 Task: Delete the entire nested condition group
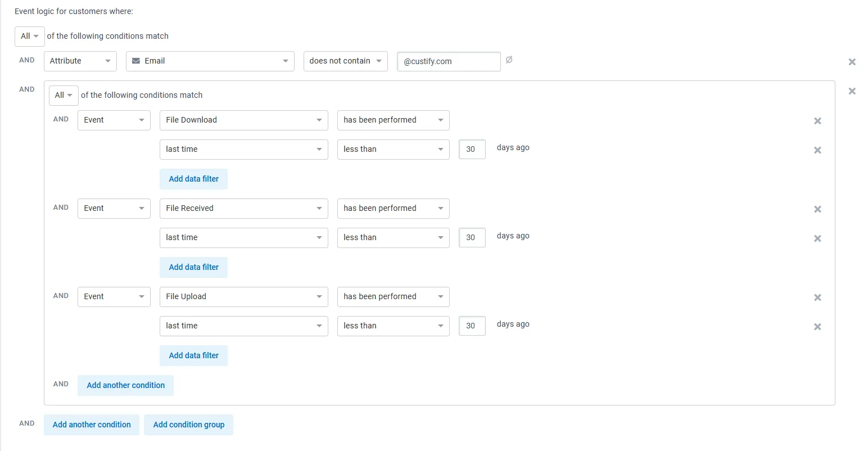pyautogui.click(x=852, y=91)
